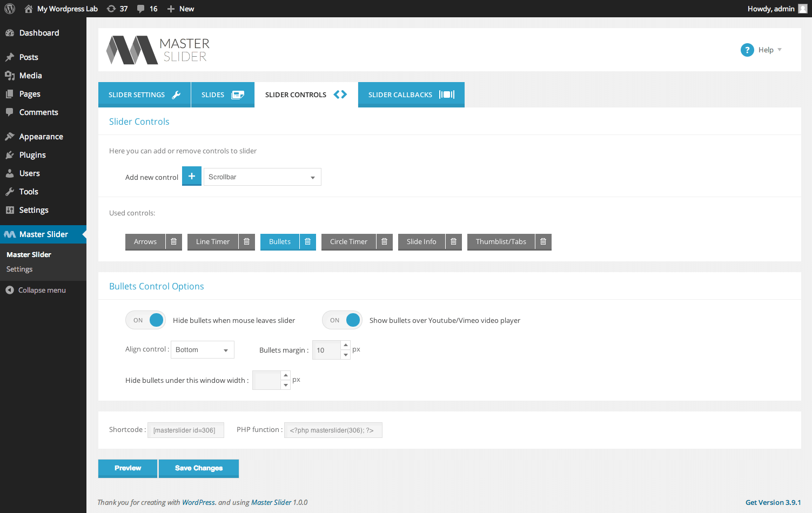Open the Scrollbar control type dropdown
This screenshot has width=812, height=513.
pos(263,177)
